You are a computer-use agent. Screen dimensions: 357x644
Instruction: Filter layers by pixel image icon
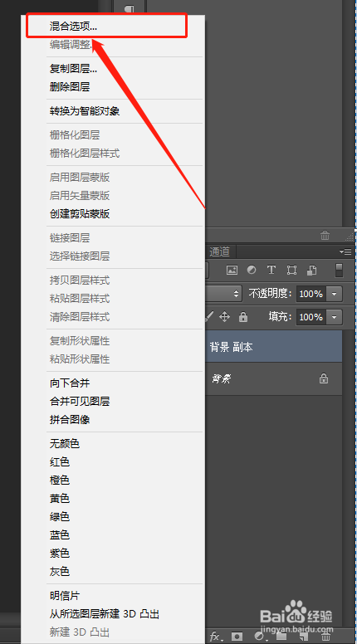tap(232, 270)
